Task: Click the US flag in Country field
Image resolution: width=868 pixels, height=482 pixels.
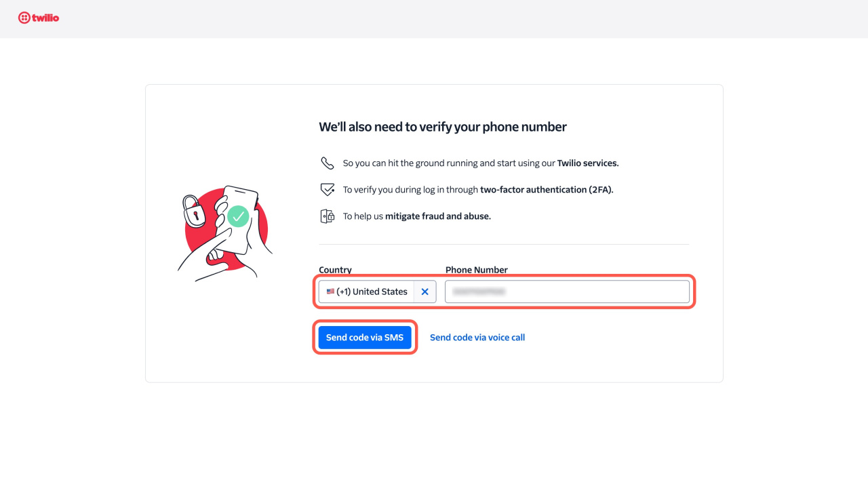Action: click(x=330, y=292)
